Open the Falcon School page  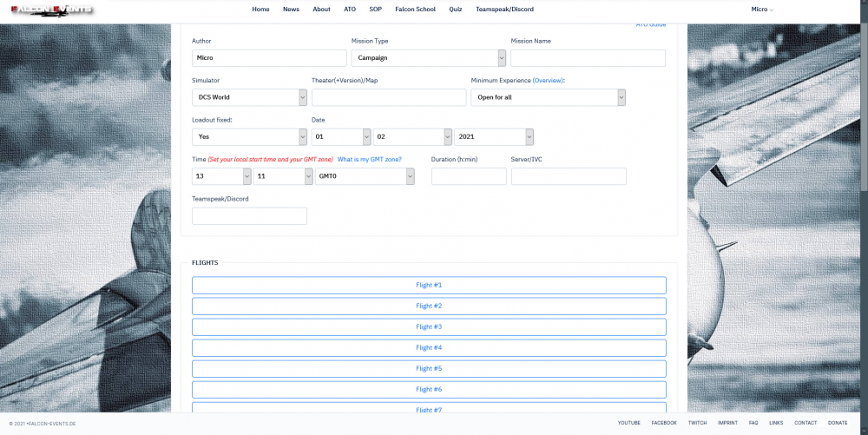click(415, 9)
